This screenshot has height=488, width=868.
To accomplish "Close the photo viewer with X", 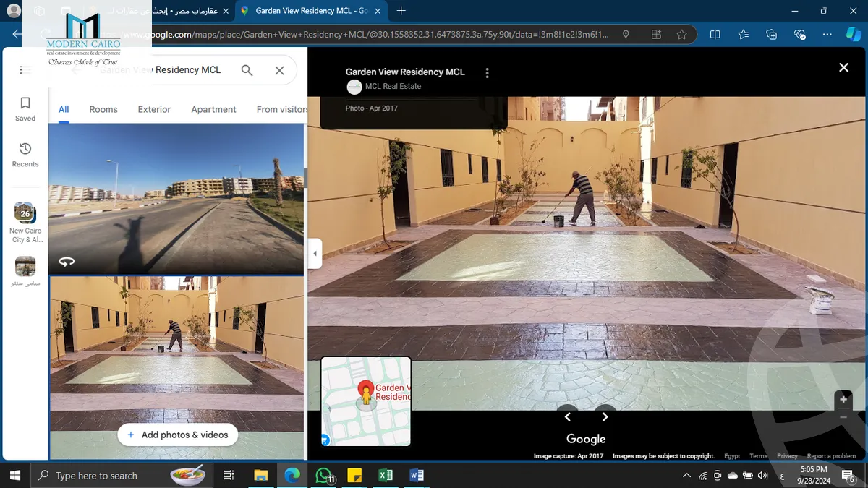I will 843,67.
